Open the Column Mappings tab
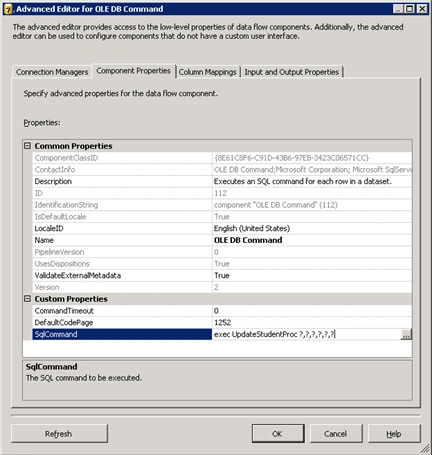 tap(207, 72)
